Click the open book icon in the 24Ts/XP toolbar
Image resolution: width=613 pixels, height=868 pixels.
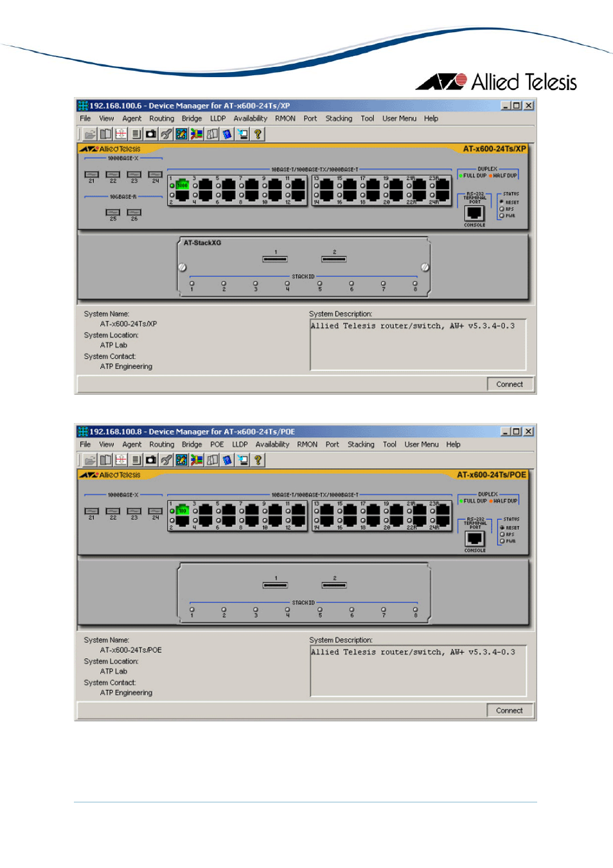tap(105, 134)
